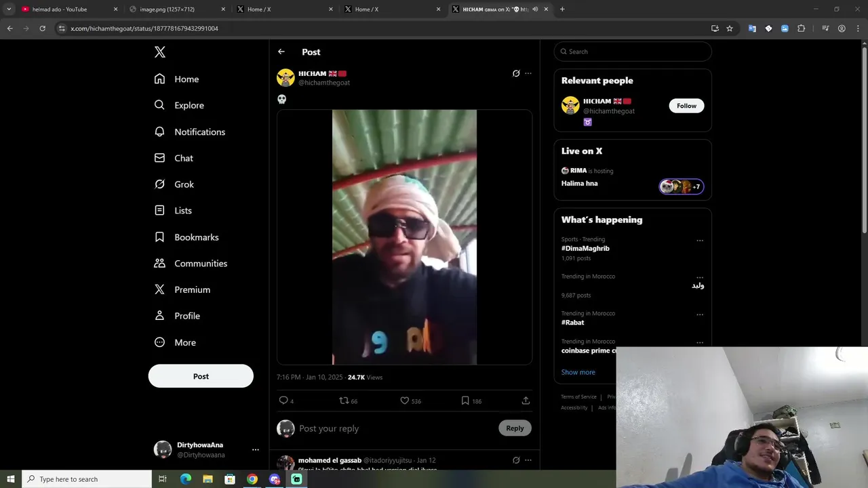868x488 pixels.
Task: Open a new browser tab
Action: coord(562,9)
